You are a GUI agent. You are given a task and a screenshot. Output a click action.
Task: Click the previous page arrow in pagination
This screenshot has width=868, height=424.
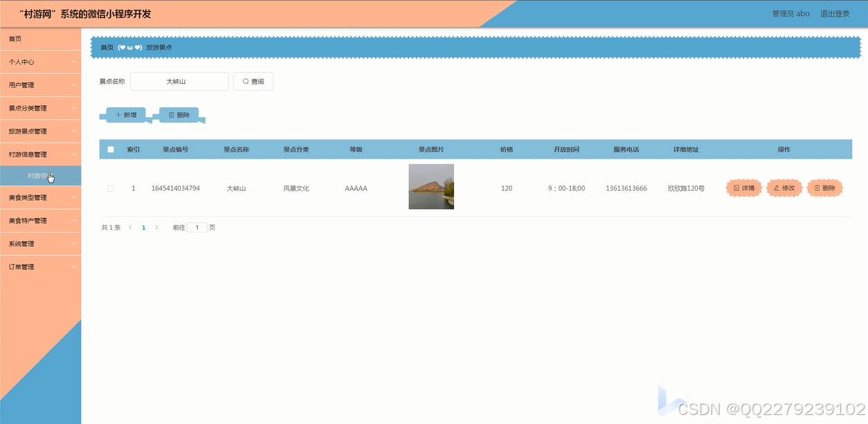(130, 227)
